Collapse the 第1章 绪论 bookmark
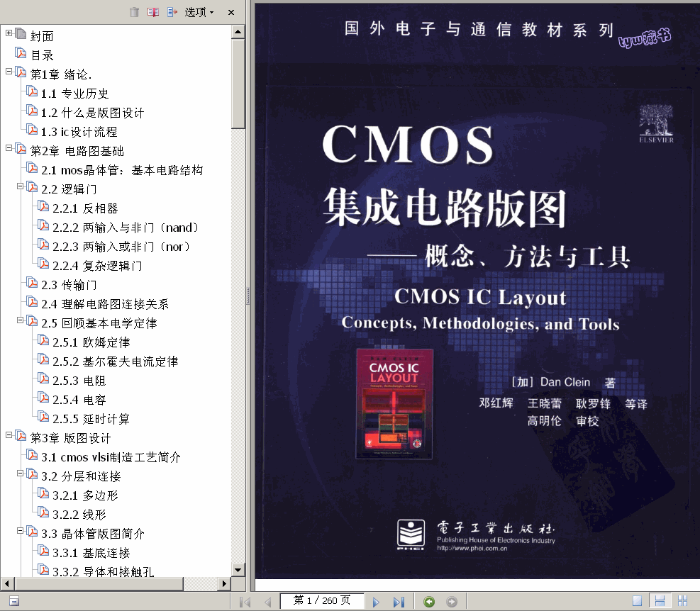Image resolution: width=700 pixels, height=611 pixels. (x=9, y=72)
